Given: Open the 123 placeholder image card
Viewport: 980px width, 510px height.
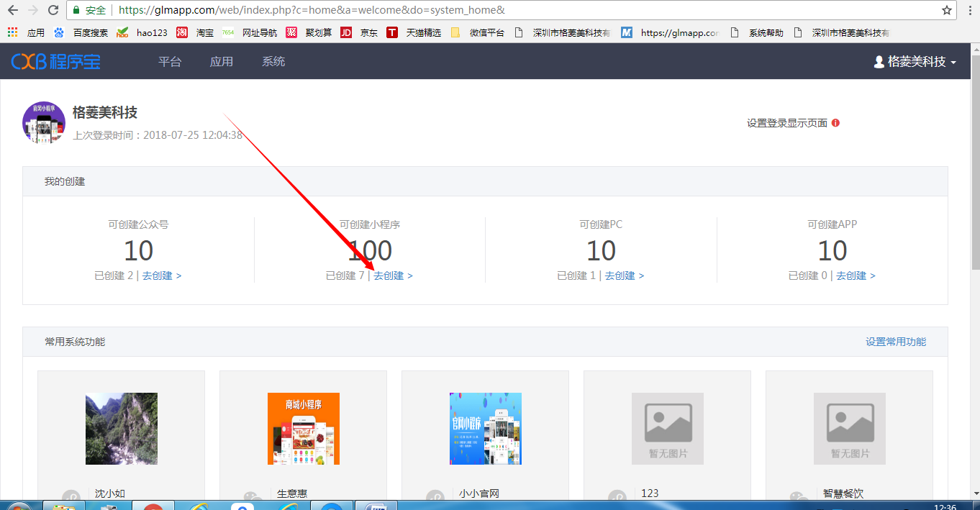Looking at the screenshot, I should click(668, 429).
